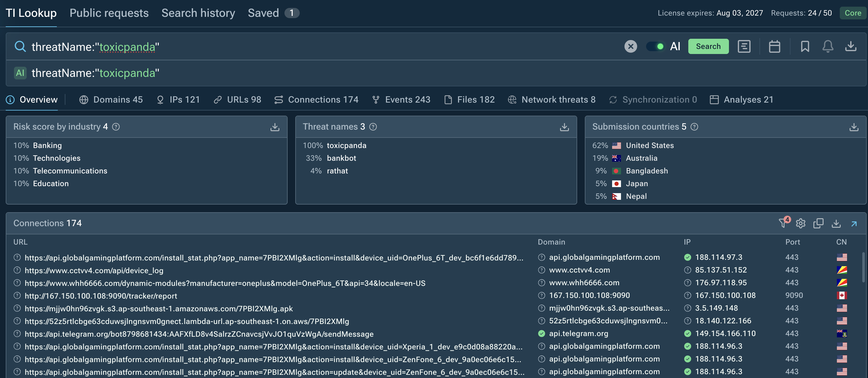
Task: Click green check beside api.telegram.org domain
Action: click(541, 334)
